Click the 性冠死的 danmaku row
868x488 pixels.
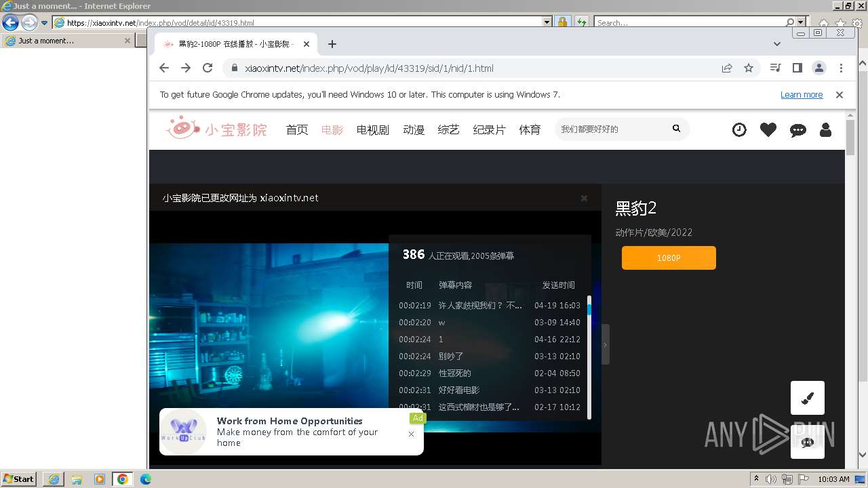pos(490,373)
